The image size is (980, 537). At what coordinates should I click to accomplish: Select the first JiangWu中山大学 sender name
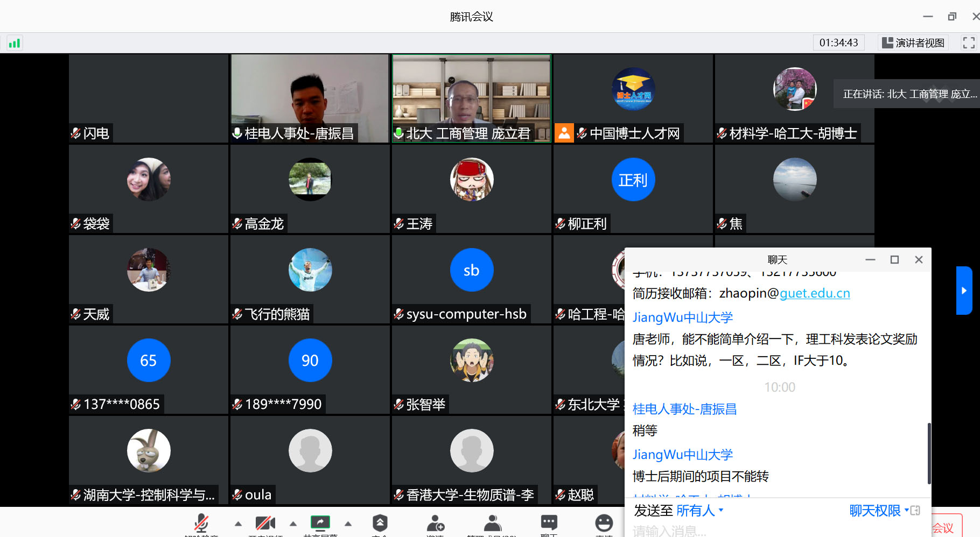point(683,317)
